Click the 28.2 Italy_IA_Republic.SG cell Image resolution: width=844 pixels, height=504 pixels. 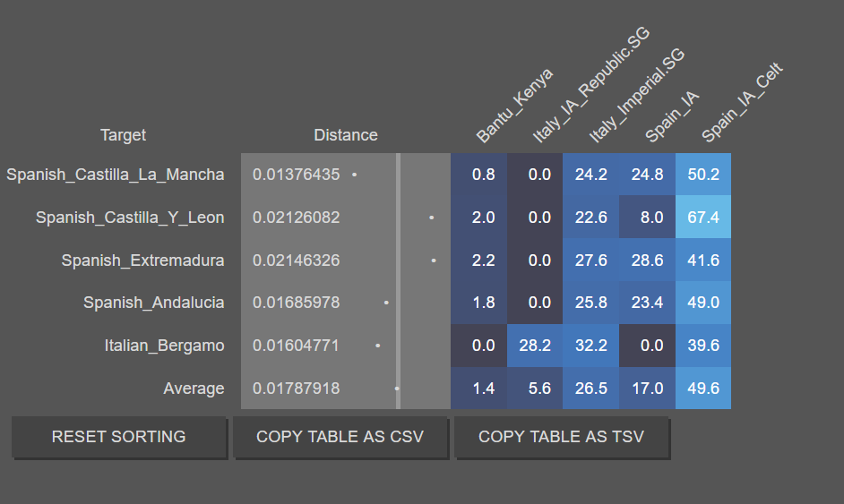pyautogui.click(x=535, y=346)
